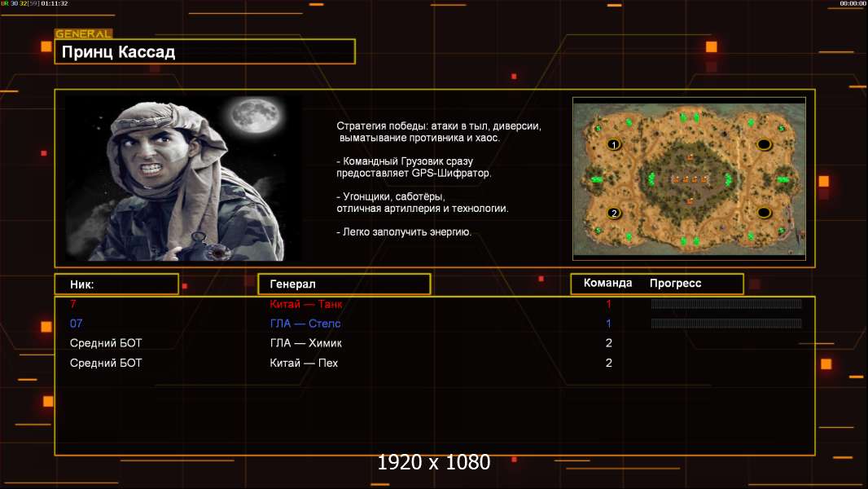Click team number 1 in the ГЛА — Стелс row

point(608,324)
